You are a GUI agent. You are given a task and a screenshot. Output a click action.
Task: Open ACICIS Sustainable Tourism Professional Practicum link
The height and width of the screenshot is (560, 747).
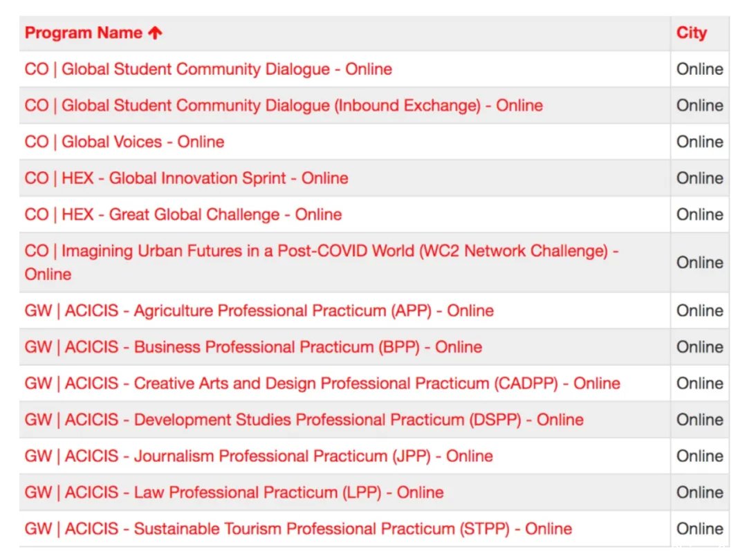pos(298,529)
